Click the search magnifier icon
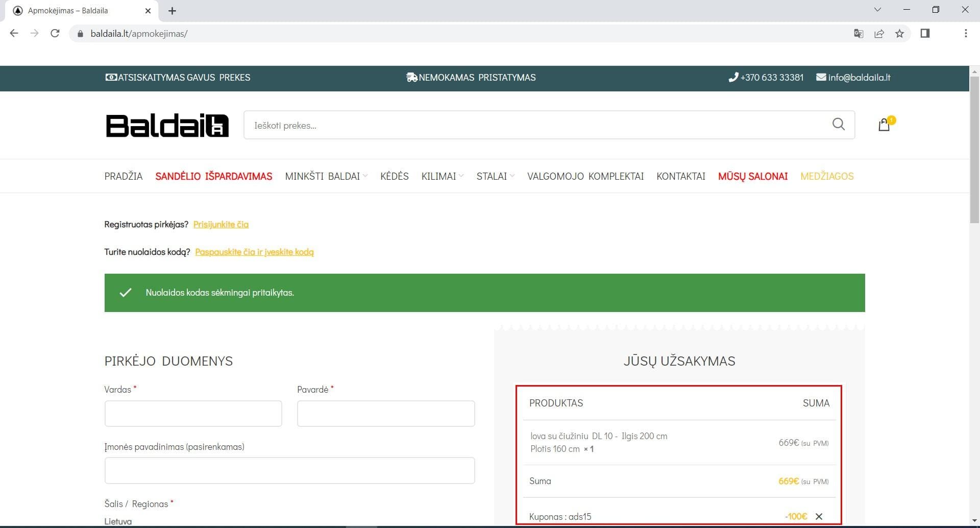Viewport: 980px width, 528px height. (838, 124)
